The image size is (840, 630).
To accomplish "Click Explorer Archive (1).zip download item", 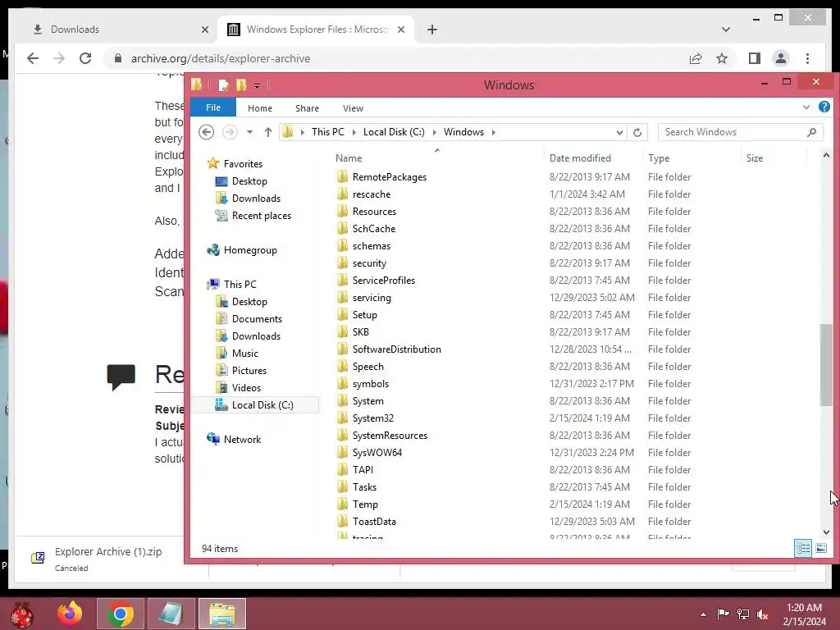I will point(107,558).
